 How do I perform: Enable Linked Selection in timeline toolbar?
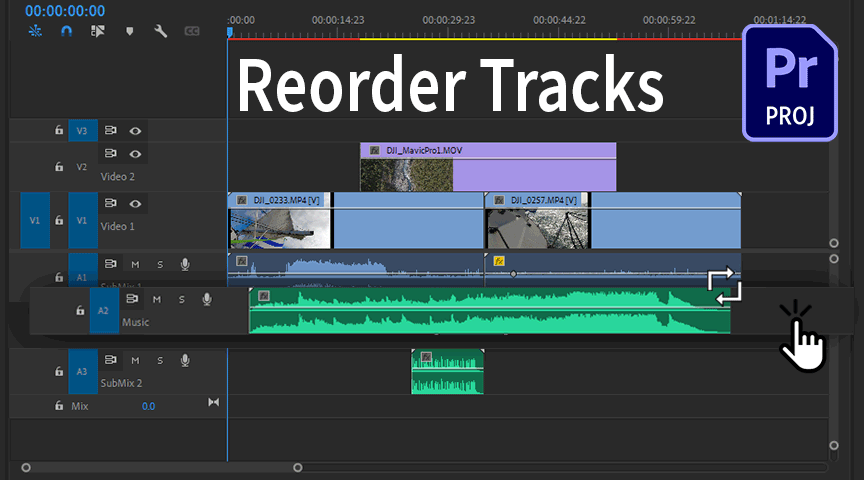click(x=97, y=31)
